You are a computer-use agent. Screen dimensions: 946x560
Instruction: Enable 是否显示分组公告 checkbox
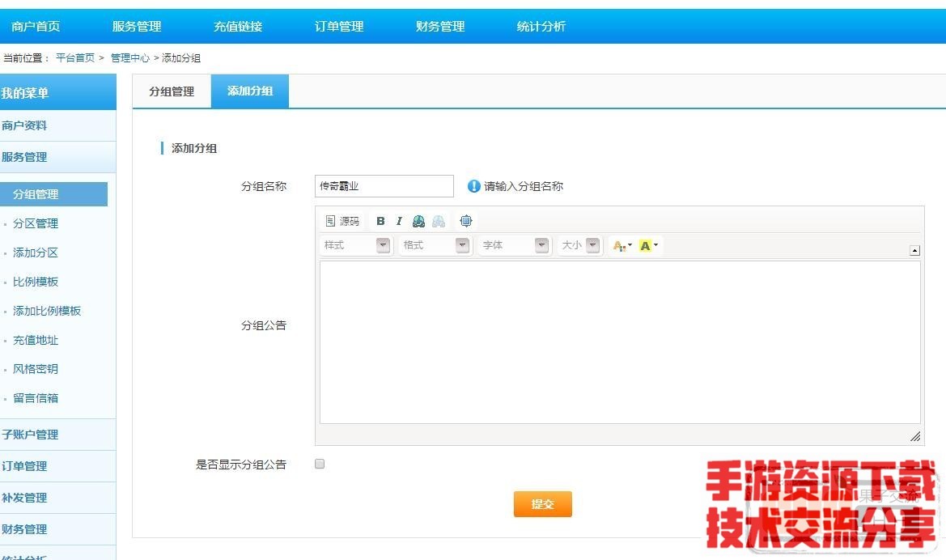click(320, 464)
